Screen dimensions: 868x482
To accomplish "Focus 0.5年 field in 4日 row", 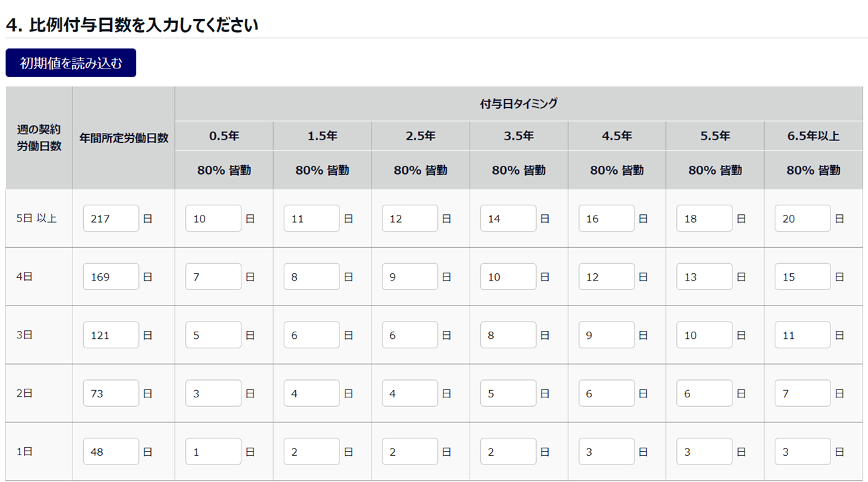I will tap(213, 277).
